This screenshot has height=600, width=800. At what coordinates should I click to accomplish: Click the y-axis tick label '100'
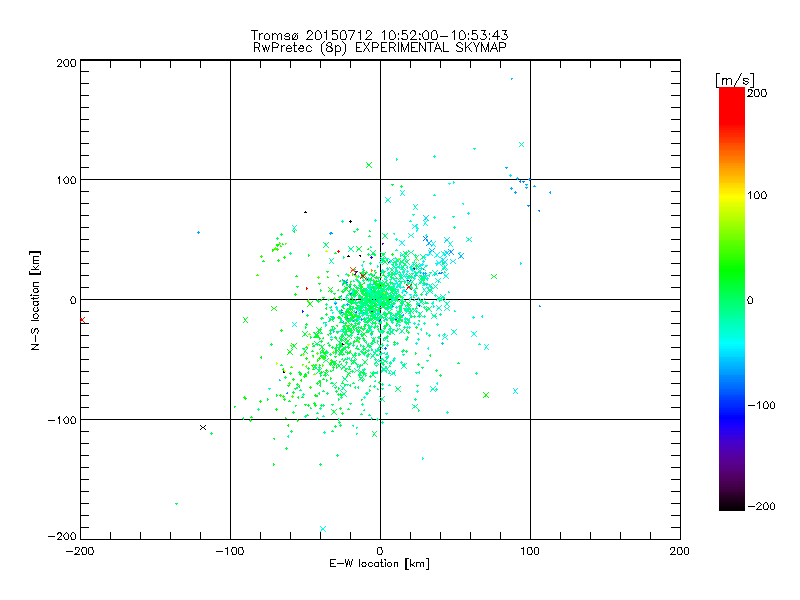tap(66, 181)
